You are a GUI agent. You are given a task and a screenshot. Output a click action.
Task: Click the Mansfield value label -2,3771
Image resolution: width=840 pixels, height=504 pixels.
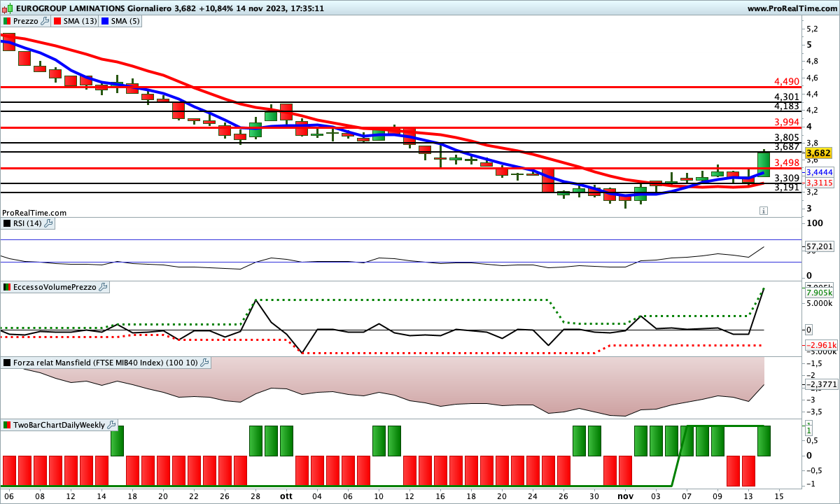click(820, 385)
